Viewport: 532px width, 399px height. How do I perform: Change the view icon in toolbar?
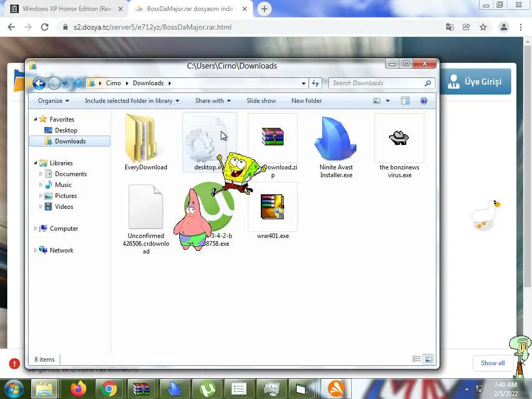[377, 101]
